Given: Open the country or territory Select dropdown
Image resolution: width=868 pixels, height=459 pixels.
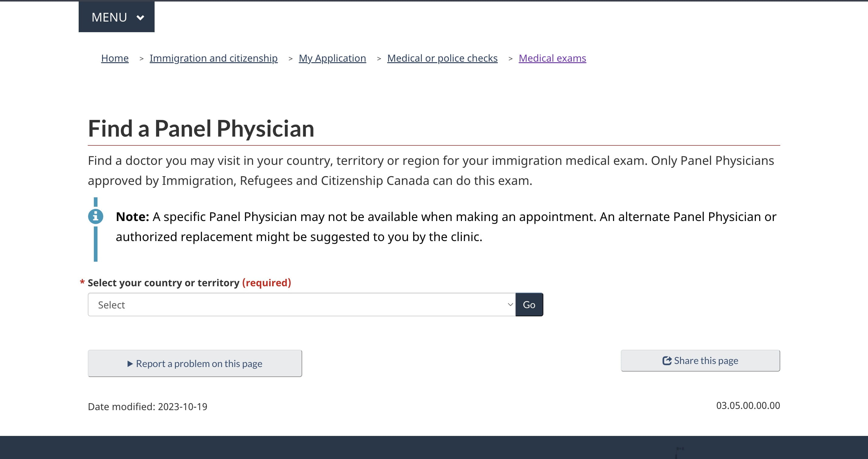Looking at the screenshot, I should coord(302,304).
